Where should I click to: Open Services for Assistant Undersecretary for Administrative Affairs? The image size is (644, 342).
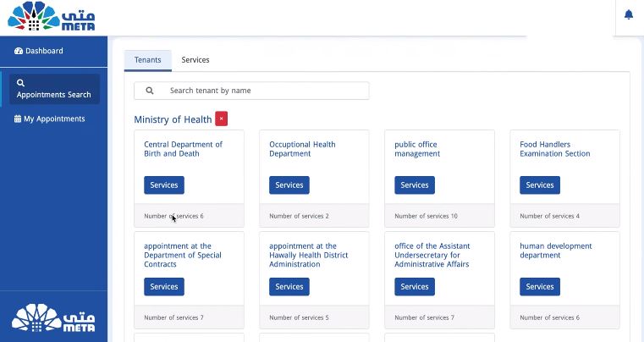coord(415,286)
